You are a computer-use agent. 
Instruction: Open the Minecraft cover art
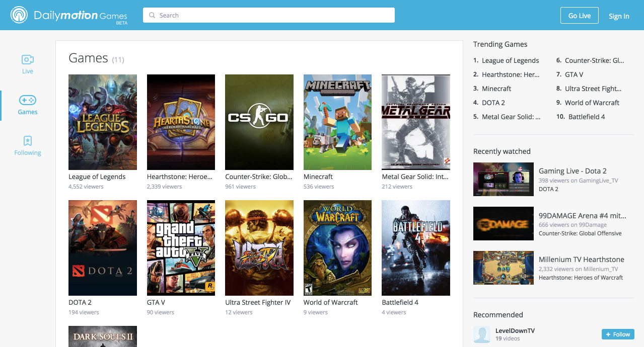pos(337,122)
